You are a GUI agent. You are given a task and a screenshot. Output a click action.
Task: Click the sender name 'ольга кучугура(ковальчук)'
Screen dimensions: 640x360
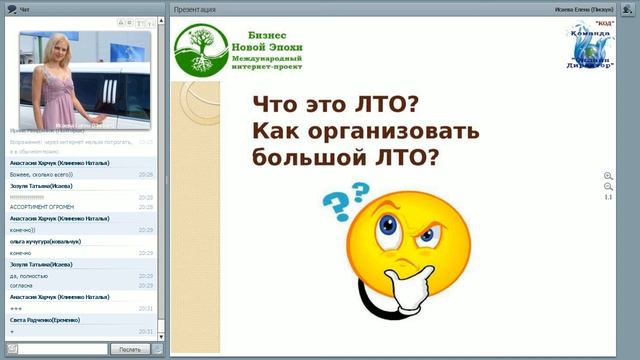(x=45, y=242)
